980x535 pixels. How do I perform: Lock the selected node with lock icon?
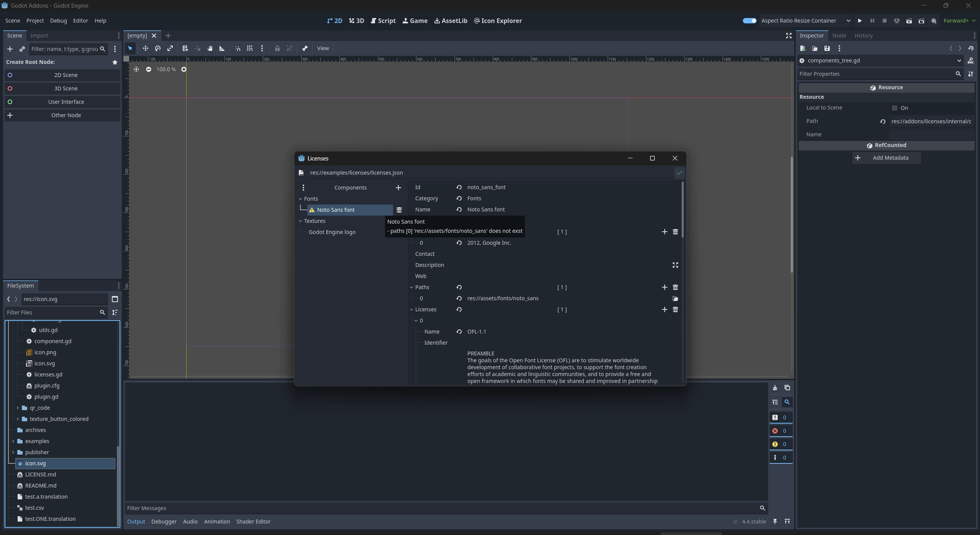[277, 48]
